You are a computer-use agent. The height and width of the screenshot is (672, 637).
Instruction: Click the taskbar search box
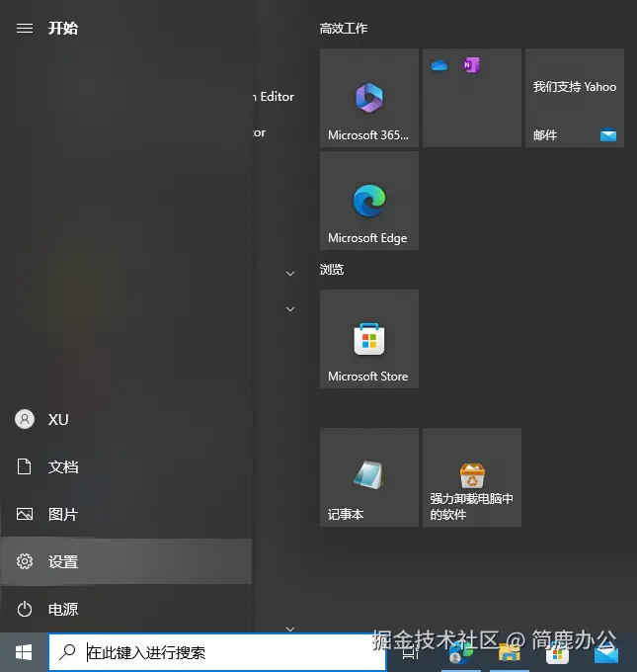point(217,652)
